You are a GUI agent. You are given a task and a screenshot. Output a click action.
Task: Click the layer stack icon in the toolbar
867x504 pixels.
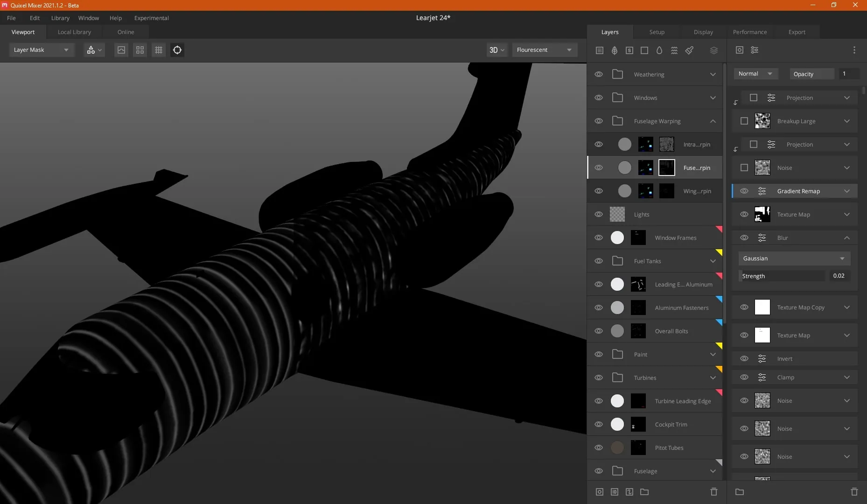pyautogui.click(x=714, y=50)
